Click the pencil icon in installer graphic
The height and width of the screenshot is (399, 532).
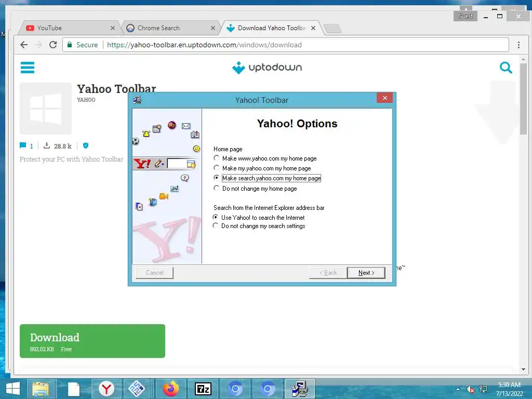159,164
